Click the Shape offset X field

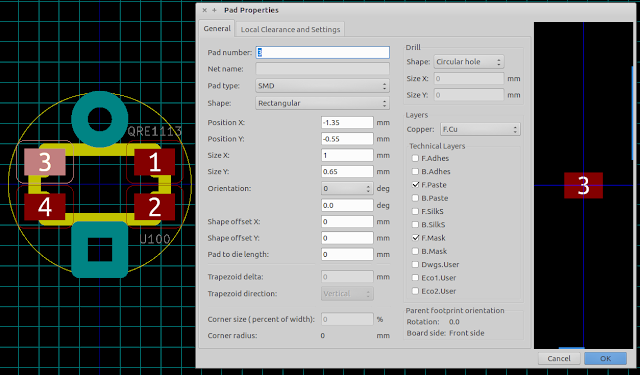coord(347,222)
